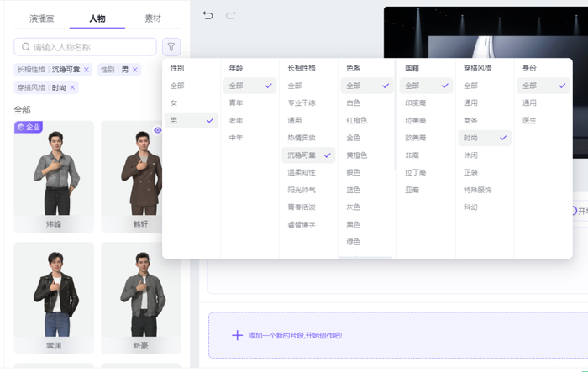
Task: Select 亚裔 under the 国籍 filter
Action: (412, 190)
